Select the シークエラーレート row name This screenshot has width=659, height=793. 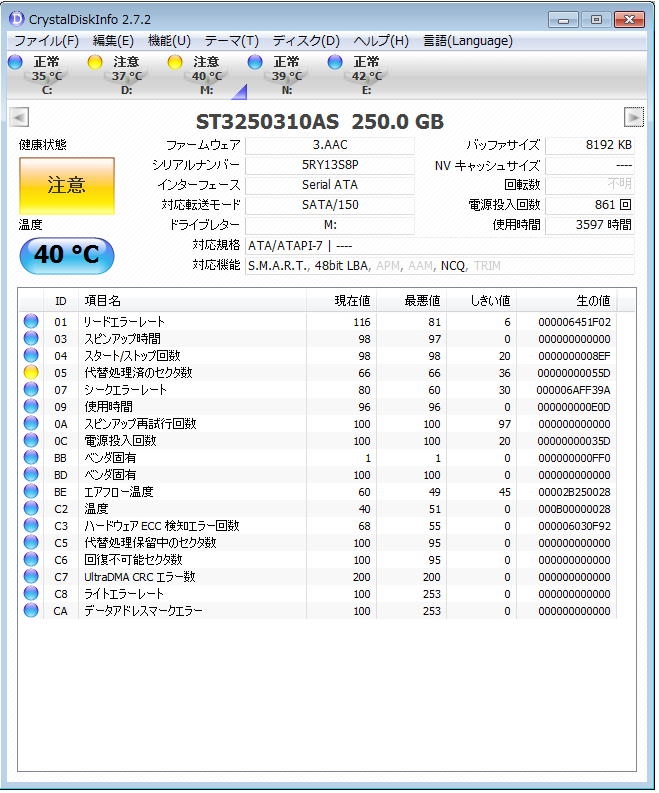(x=125, y=390)
